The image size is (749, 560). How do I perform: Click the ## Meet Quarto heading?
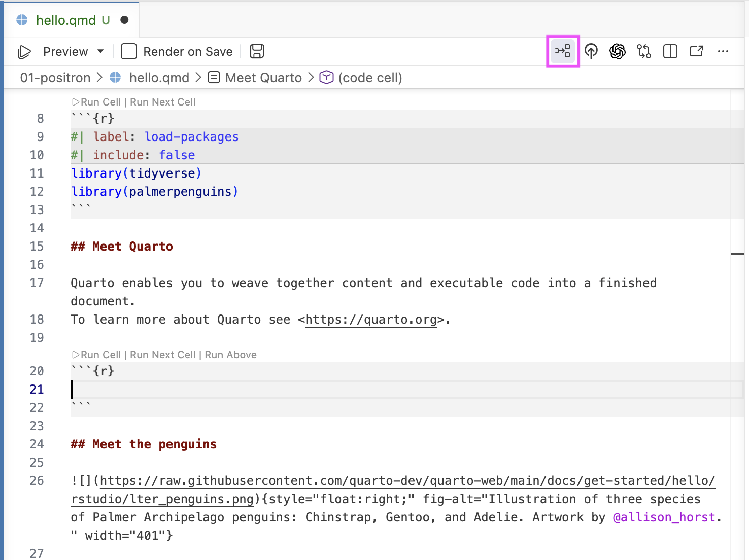click(x=122, y=247)
